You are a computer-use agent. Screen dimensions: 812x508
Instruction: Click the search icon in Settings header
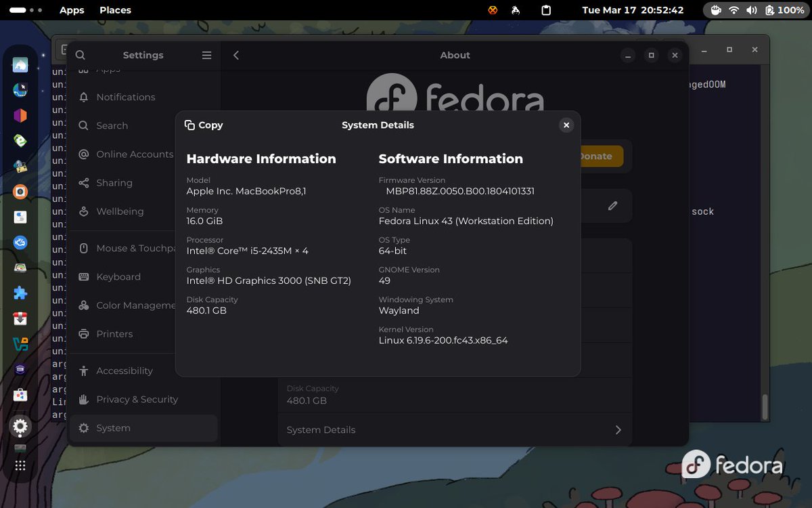(x=81, y=56)
